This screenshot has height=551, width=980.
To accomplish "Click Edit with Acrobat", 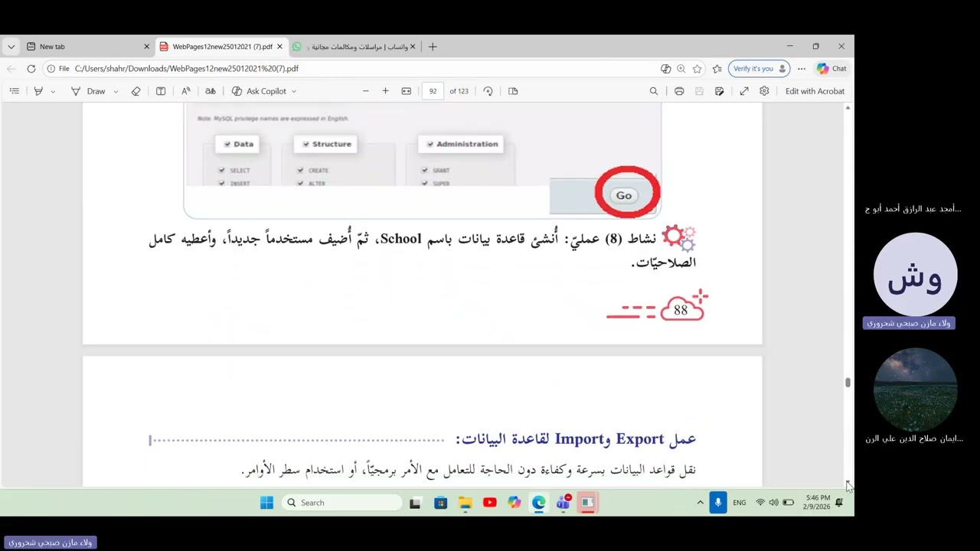I will click(815, 91).
